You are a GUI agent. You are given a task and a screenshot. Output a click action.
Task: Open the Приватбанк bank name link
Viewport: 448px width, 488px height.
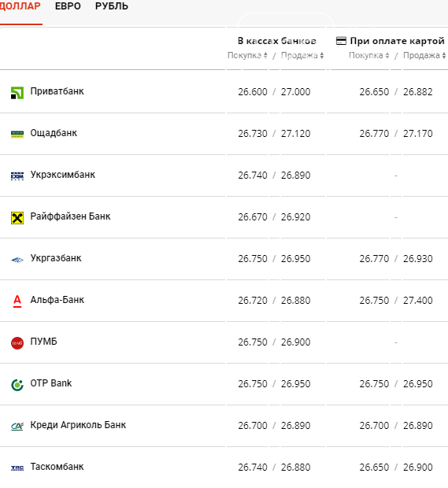point(57,91)
